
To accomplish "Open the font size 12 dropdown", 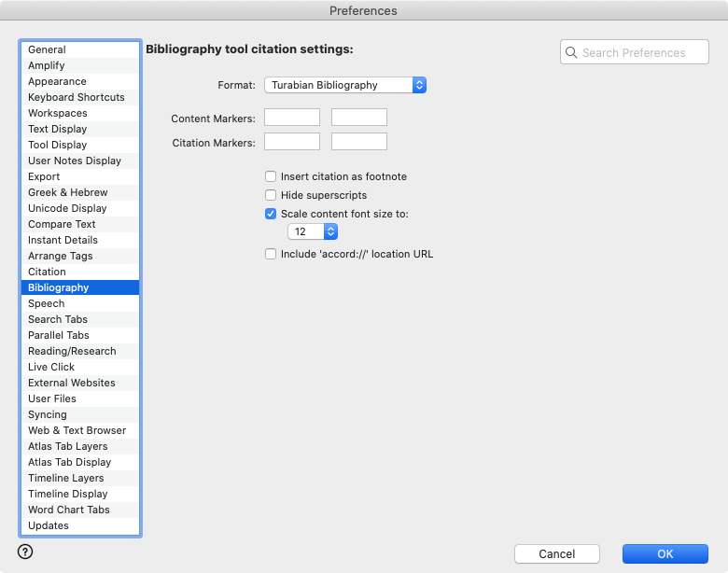I will (x=313, y=231).
